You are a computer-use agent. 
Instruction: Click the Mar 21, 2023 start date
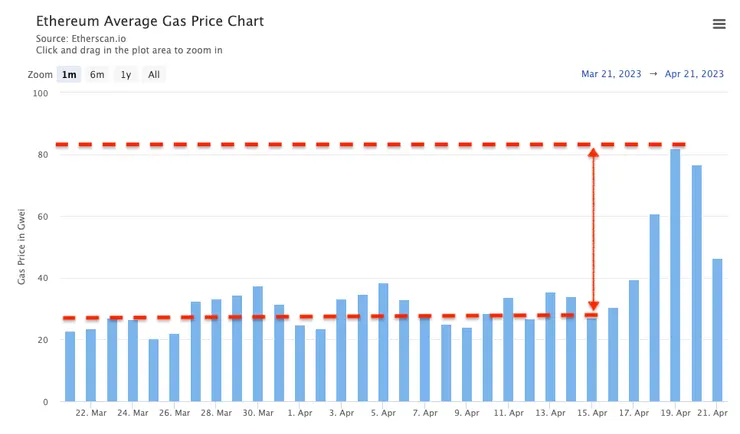611,74
